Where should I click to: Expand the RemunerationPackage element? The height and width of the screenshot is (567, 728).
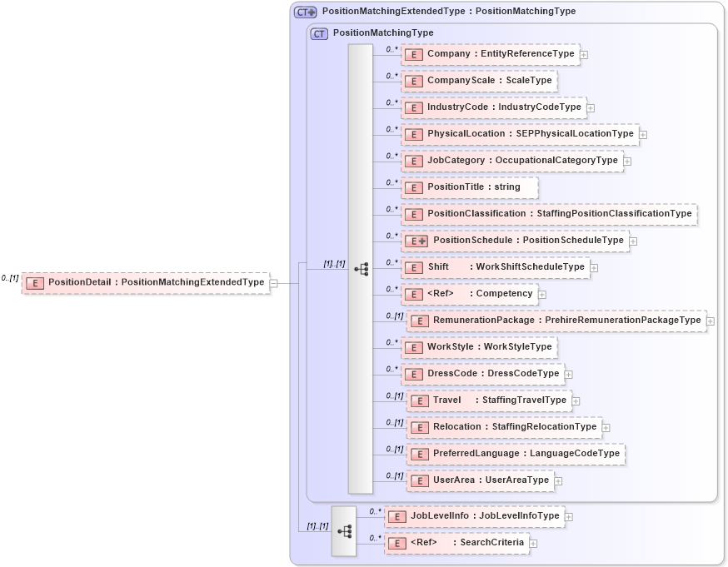[x=710, y=321]
